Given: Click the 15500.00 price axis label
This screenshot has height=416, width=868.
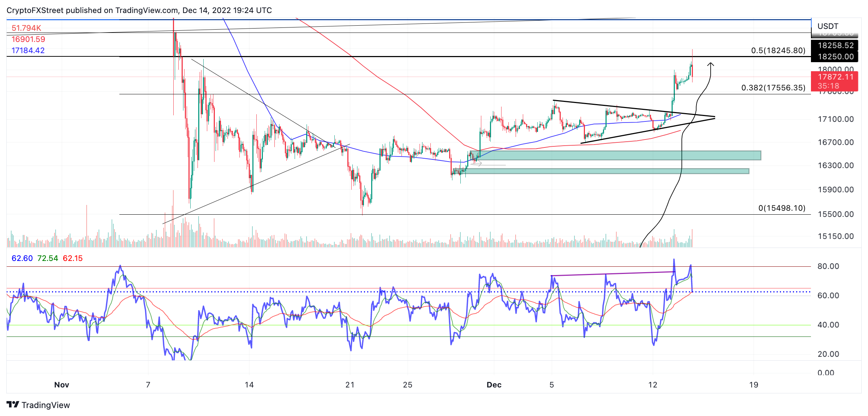Looking at the screenshot, I should [x=836, y=214].
